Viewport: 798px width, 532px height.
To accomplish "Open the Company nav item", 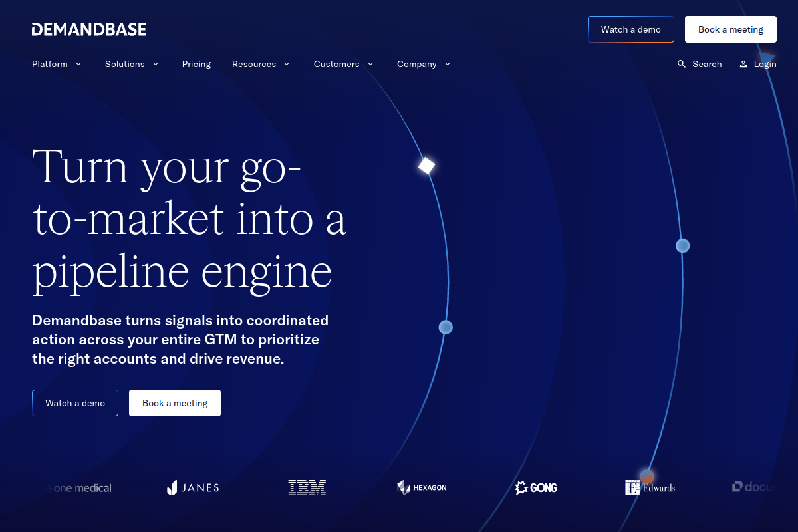I will coord(417,64).
